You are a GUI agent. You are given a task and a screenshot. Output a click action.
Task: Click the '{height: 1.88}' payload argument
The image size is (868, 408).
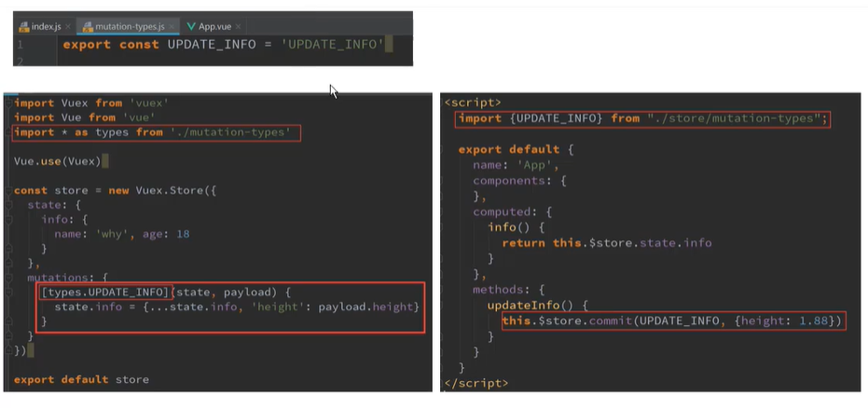pyautogui.click(x=785, y=320)
